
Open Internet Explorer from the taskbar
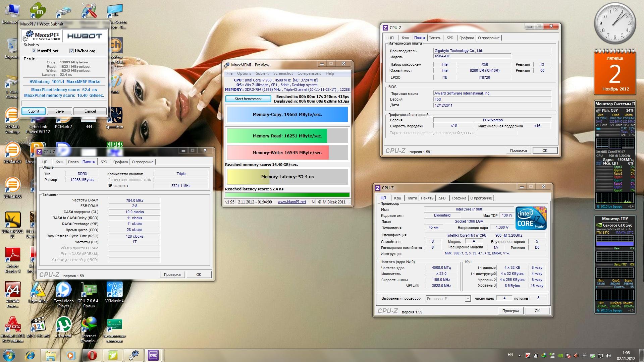[x=30, y=355]
